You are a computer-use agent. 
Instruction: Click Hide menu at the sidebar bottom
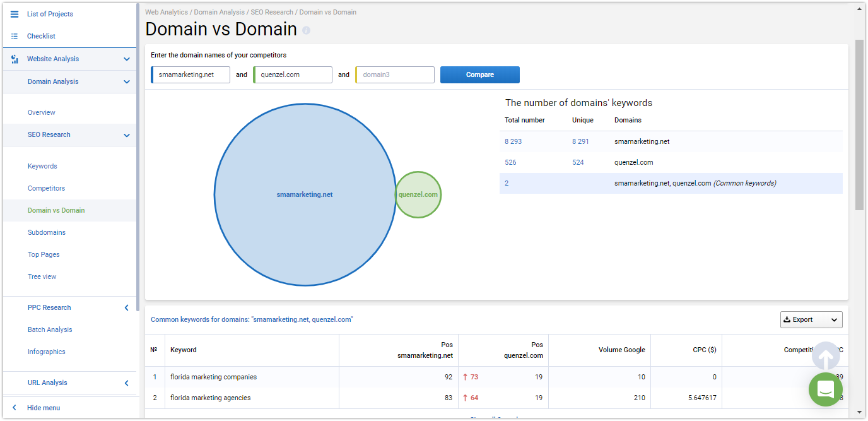(44, 408)
